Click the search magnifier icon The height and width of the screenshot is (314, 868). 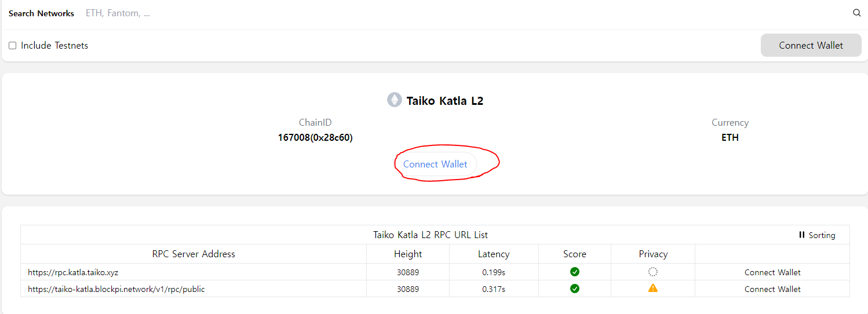click(857, 13)
